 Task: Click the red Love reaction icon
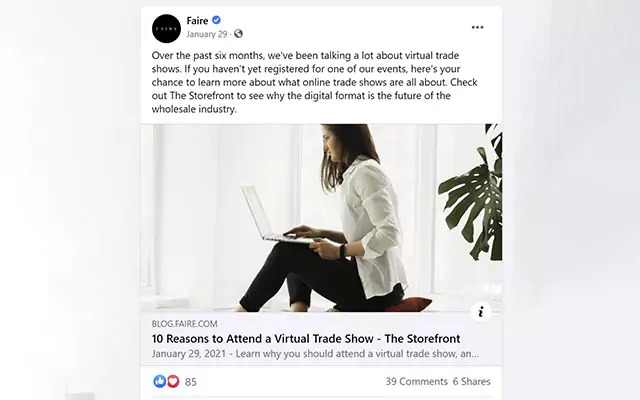[173, 381]
